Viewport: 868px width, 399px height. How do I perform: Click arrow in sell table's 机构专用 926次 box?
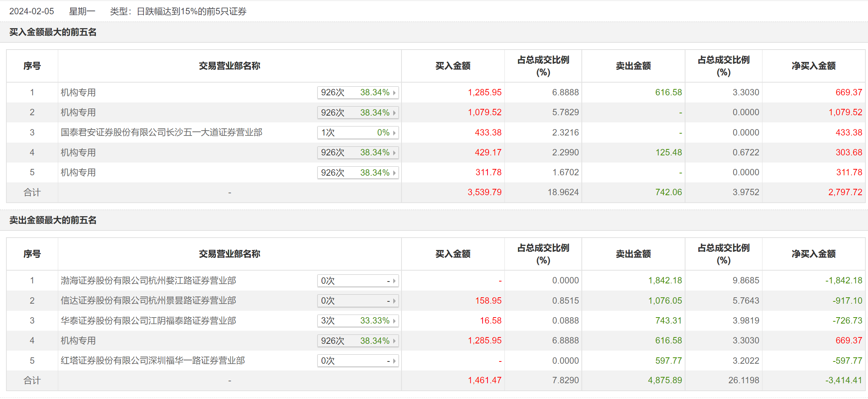[x=394, y=341]
